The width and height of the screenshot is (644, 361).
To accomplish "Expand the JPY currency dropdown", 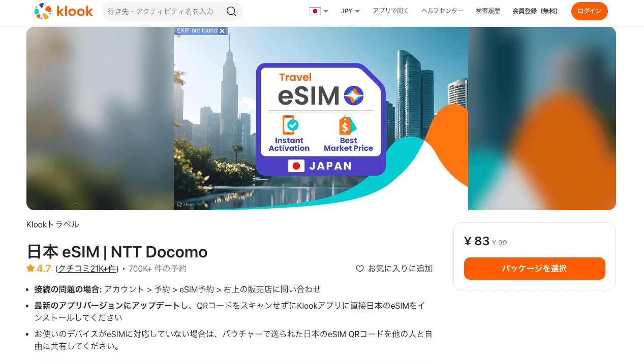I will (350, 11).
